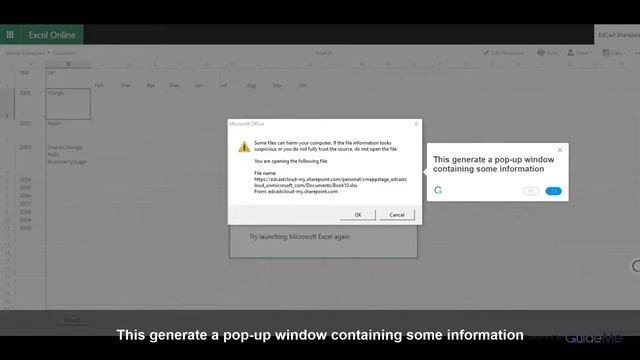
Task: Click the file URL text in dialog
Action: [x=331, y=182]
